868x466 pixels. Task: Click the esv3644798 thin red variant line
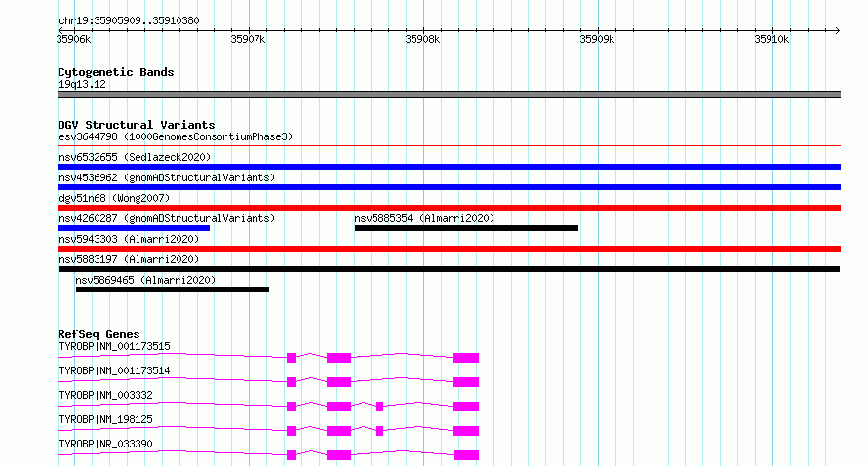449,146
